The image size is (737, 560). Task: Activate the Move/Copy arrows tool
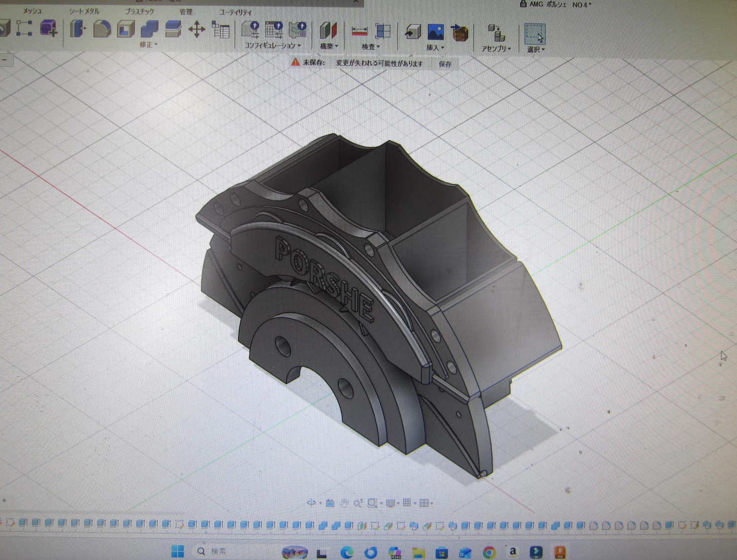197,29
